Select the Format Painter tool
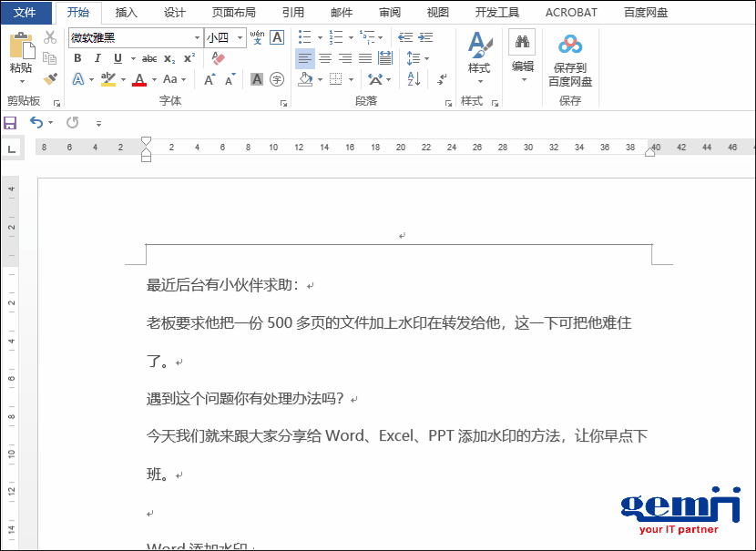 (x=49, y=79)
